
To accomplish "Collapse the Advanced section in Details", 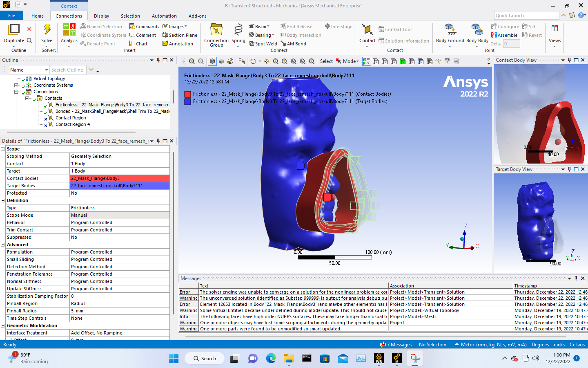I will (x=3, y=245).
